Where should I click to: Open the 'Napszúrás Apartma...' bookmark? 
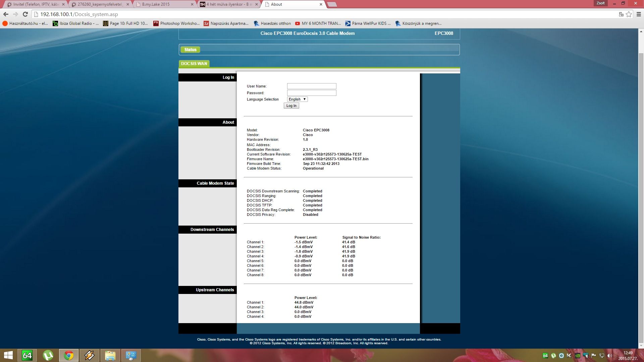pos(226,23)
